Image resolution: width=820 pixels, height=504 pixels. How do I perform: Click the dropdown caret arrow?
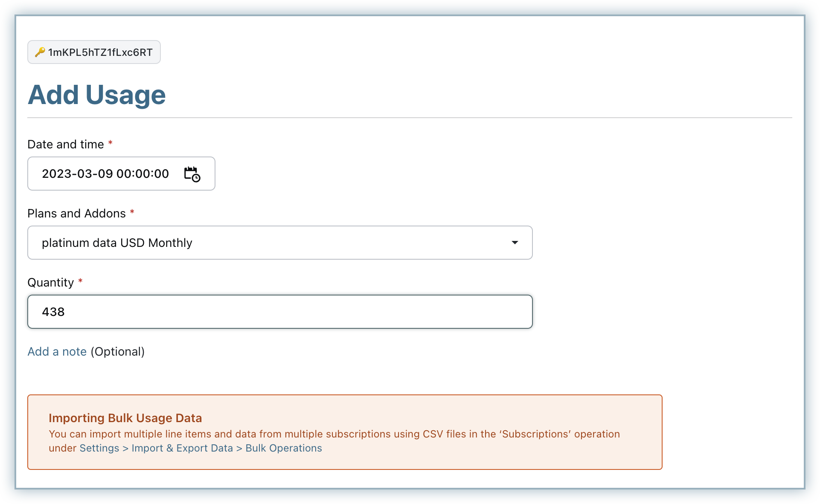[x=515, y=243]
